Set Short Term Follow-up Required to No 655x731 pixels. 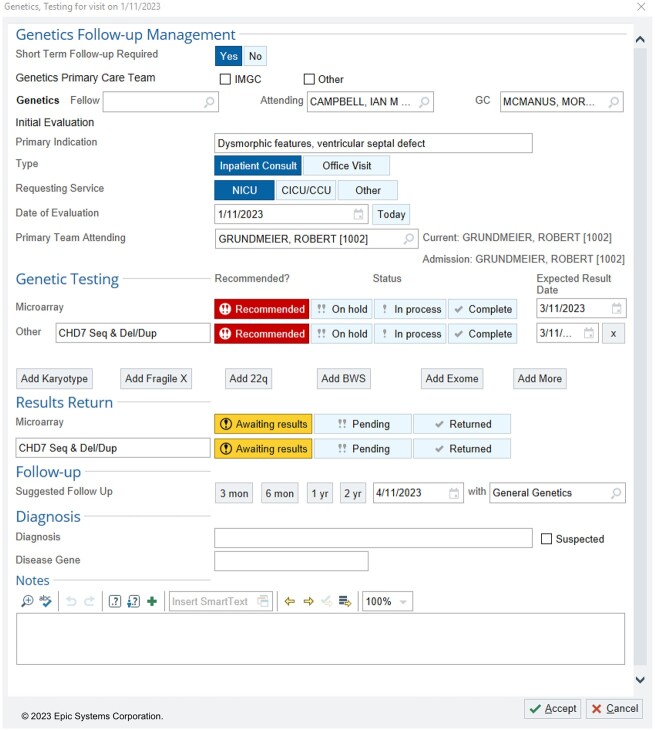(256, 56)
